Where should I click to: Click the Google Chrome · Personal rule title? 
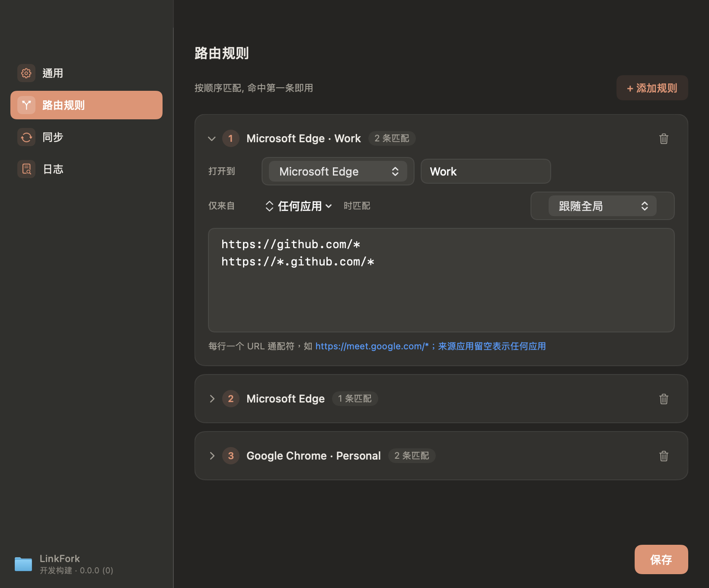[313, 456]
